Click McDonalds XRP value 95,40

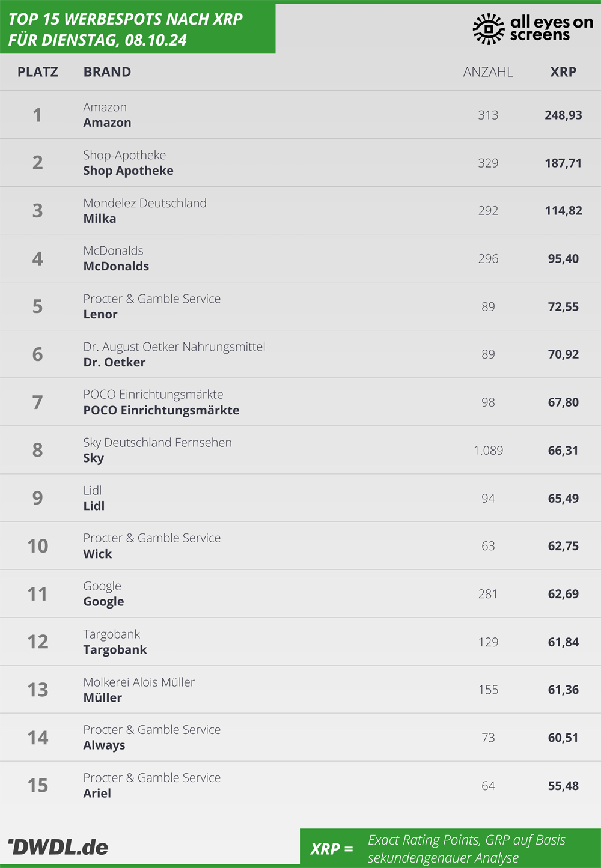[x=563, y=259]
